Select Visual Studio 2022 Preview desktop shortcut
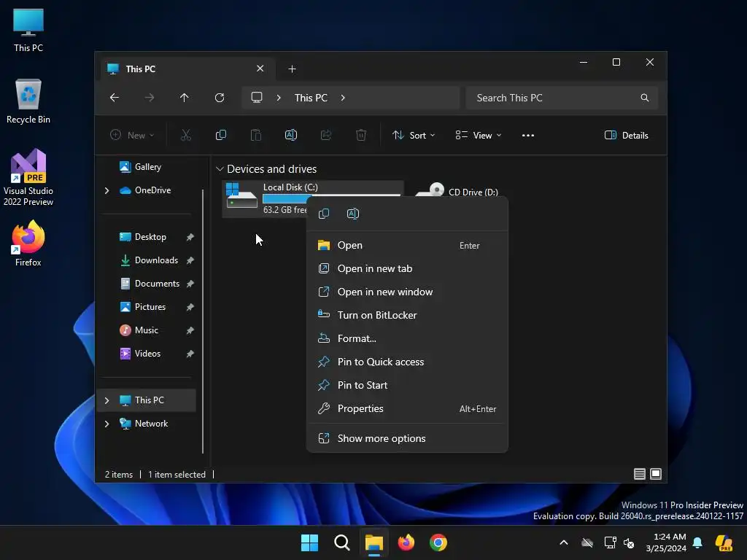Screen dimensions: 747x560 coord(28,177)
